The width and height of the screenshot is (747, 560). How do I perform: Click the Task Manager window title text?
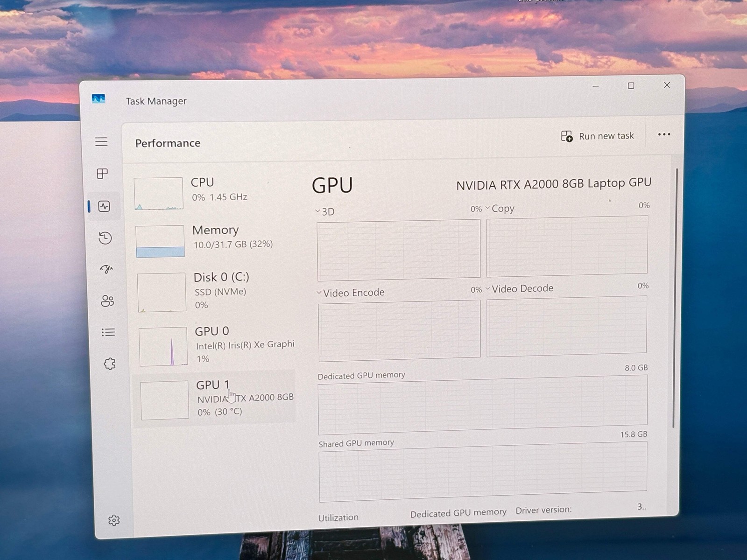156,101
